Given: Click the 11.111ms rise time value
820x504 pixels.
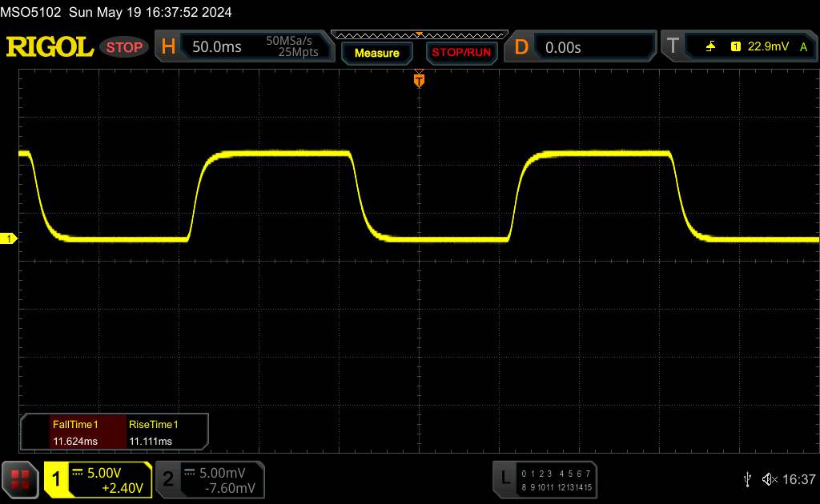Looking at the screenshot, I should (x=151, y=442).
